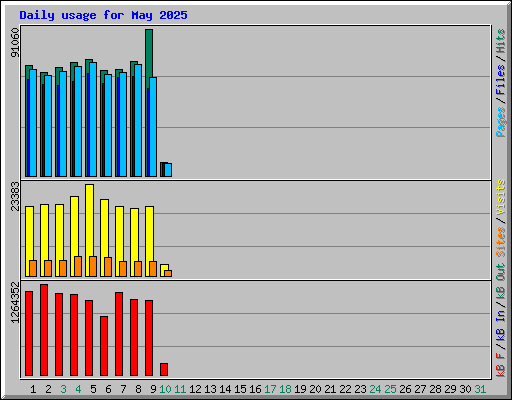Click day number 22 on the axis
512x400 pixels.
coord(345,389)
